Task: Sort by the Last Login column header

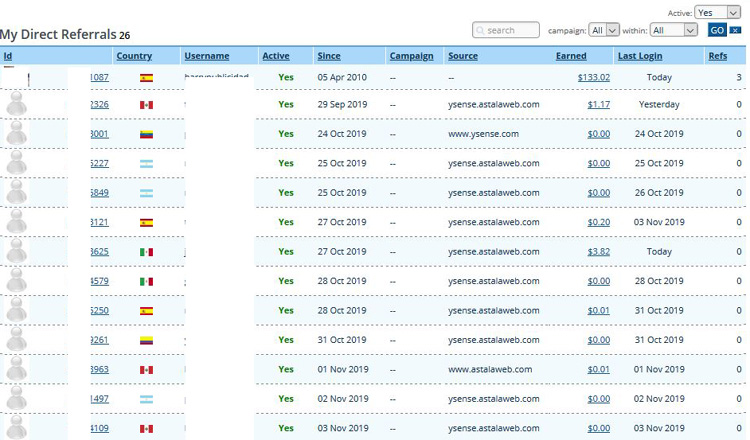Action: coord(640,56)
